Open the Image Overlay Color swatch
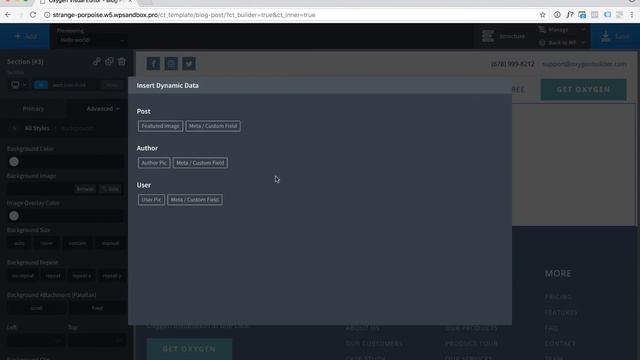640x360 pixels. click(x=14, y=216)
